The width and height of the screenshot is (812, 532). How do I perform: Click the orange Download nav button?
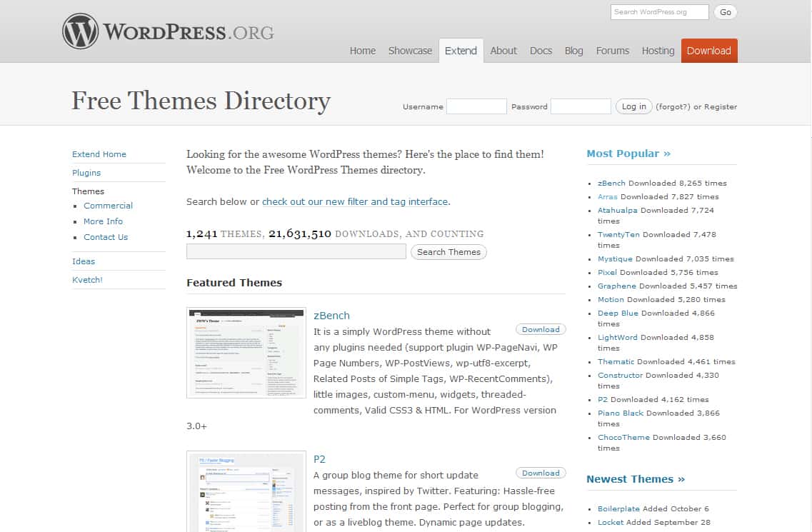(x=709, y=51)
